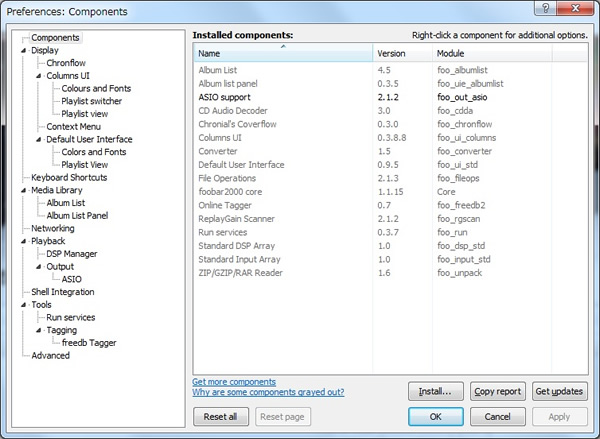Select the Converter component
The width and height of the screenshot is (600, 439).
coord(390,151)
